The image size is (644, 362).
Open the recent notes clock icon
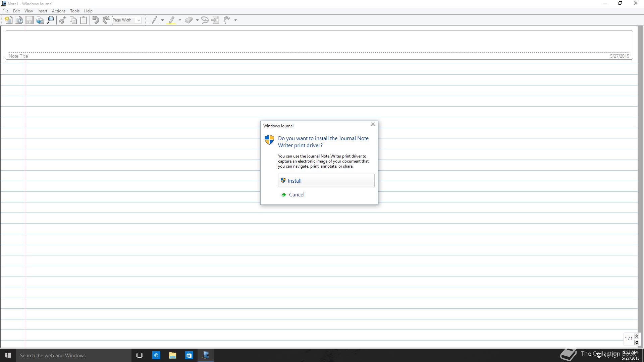[19, 20]
